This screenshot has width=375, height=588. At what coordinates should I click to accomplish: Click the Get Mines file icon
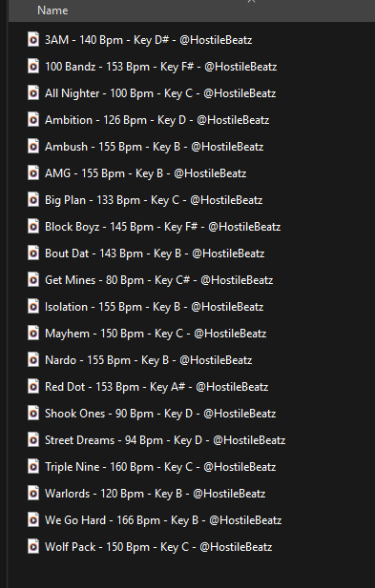(x=33, y=280)
